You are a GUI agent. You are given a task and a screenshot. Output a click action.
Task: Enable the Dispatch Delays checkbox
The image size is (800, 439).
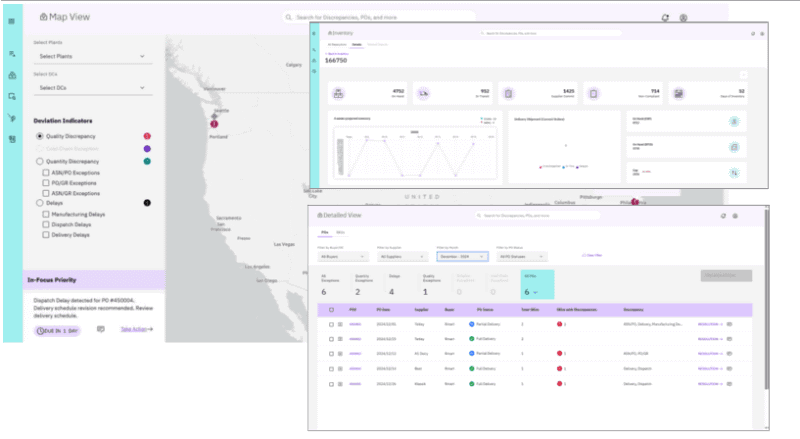tap(46, 225)
